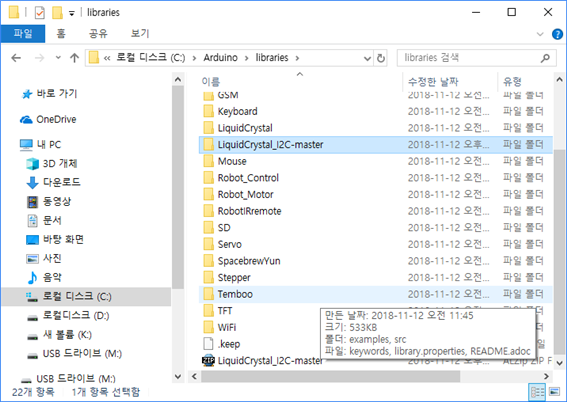Refresh the libraries folder view
This screenshot has width=567, height=402.
point(381,58)
